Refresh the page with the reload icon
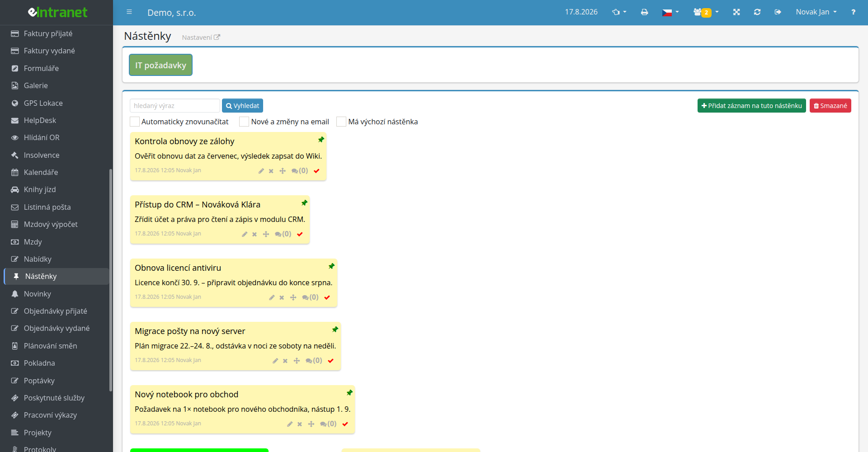The image size is (868, 452). point(757,12)
